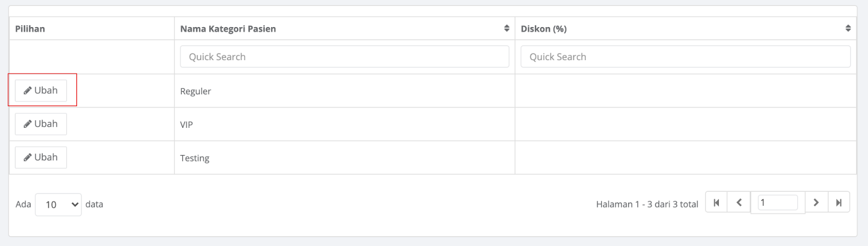
Task: Select the Reguler category name cell
Action: point(344,91)
